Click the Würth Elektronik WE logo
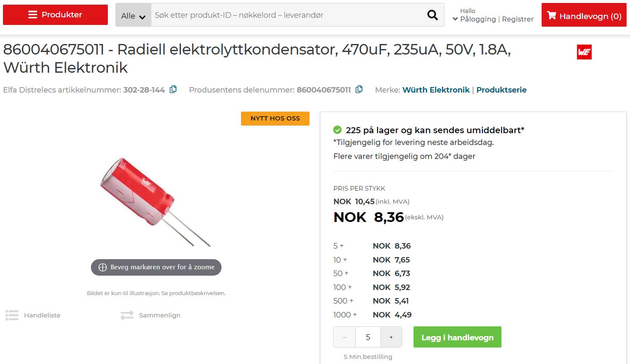 click(x=584, y=52)
